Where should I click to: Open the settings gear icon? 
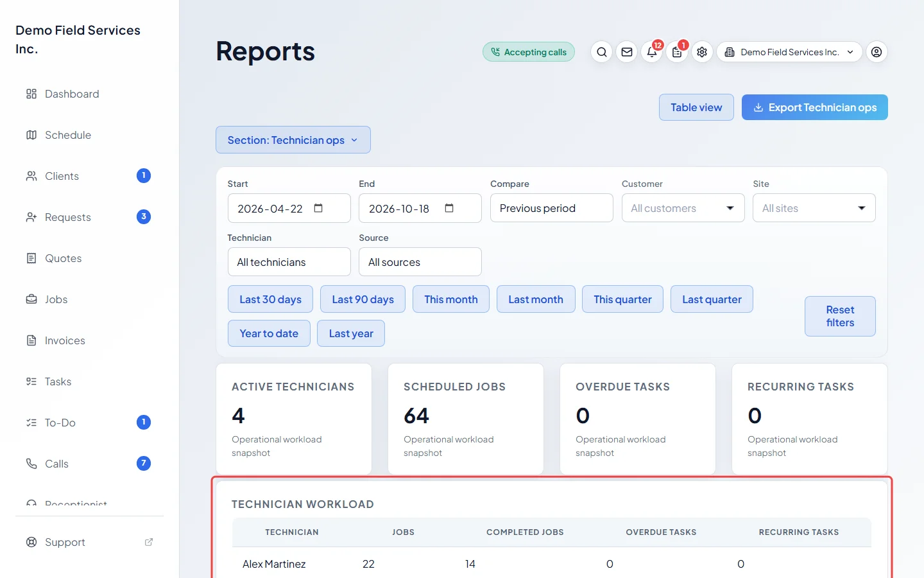pyautogui.click(x=702, y=52)
